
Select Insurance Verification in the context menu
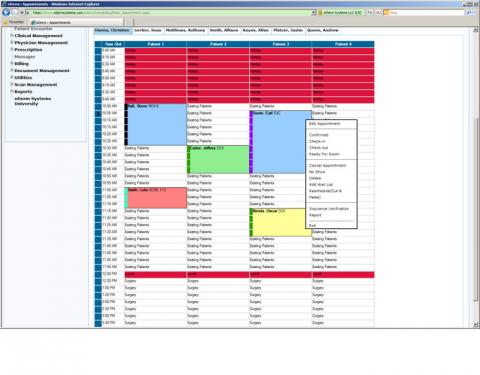click(329, 209)
